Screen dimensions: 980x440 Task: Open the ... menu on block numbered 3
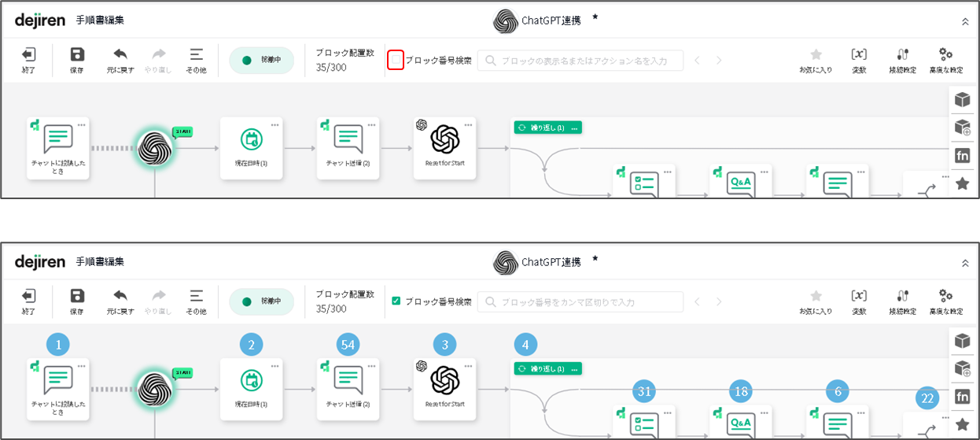[468, 366]
